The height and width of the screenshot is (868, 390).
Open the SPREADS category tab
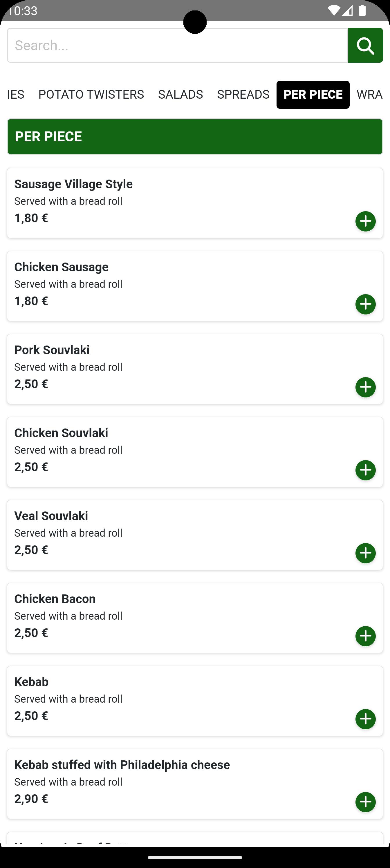click(x=243, y=94)
